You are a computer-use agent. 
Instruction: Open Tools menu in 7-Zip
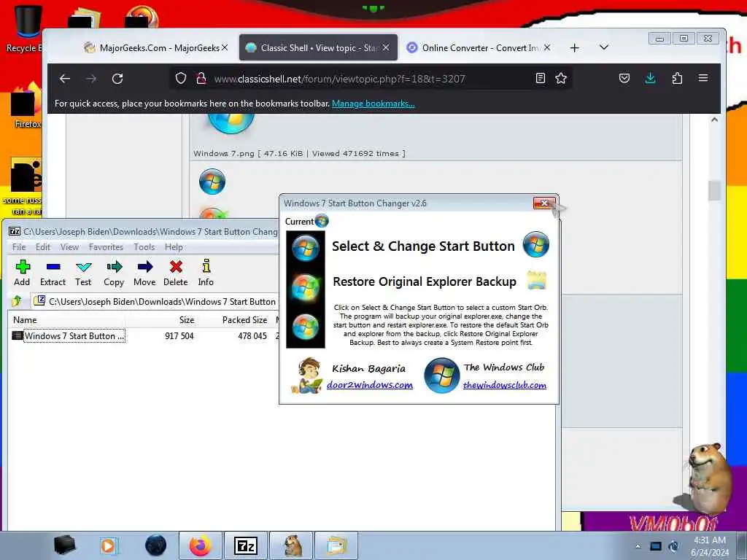(144, 246)
